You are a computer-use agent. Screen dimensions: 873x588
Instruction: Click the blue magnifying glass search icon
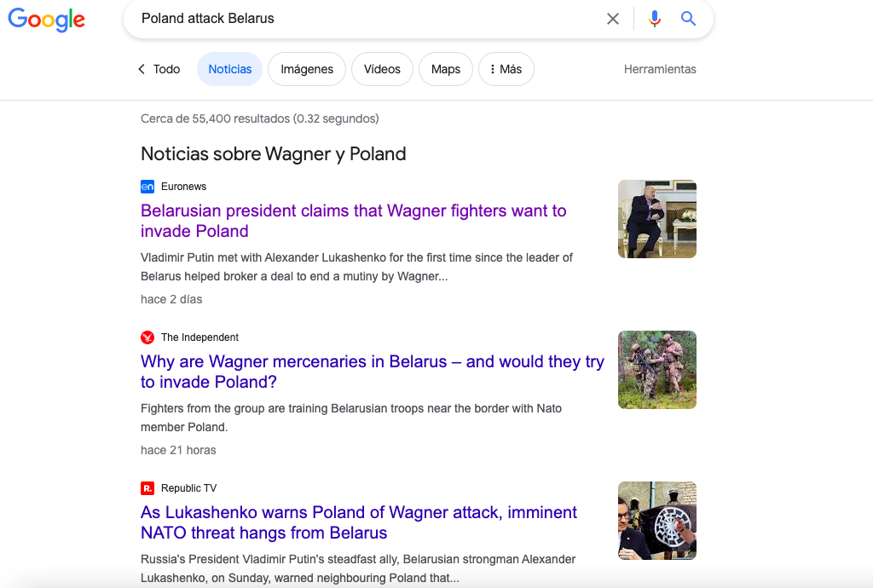coord(689,19)
